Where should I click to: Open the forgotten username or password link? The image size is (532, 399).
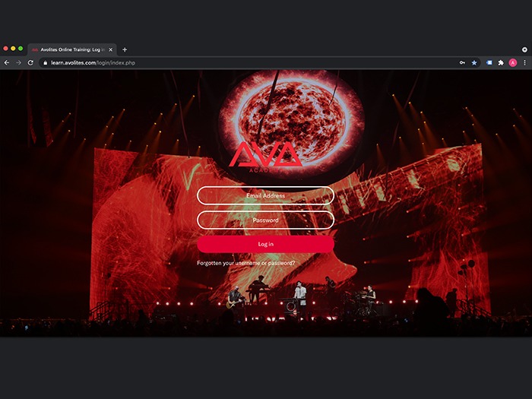[x=245, y=263]
